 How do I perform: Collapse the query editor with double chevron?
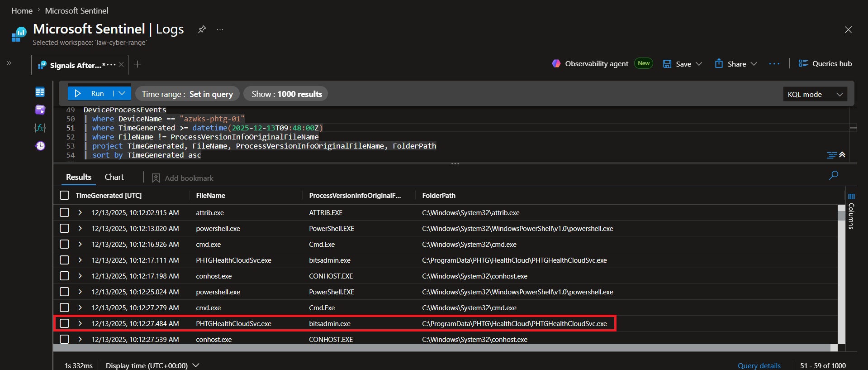click(x=842, y=155)
